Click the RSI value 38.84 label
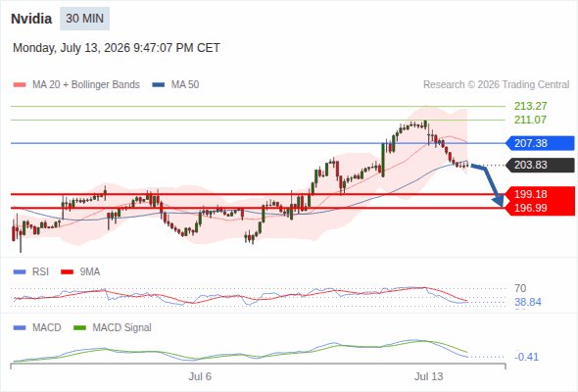The height and width of the screenshot is (392, 578). pyautogui.click(x=528, y=303)
